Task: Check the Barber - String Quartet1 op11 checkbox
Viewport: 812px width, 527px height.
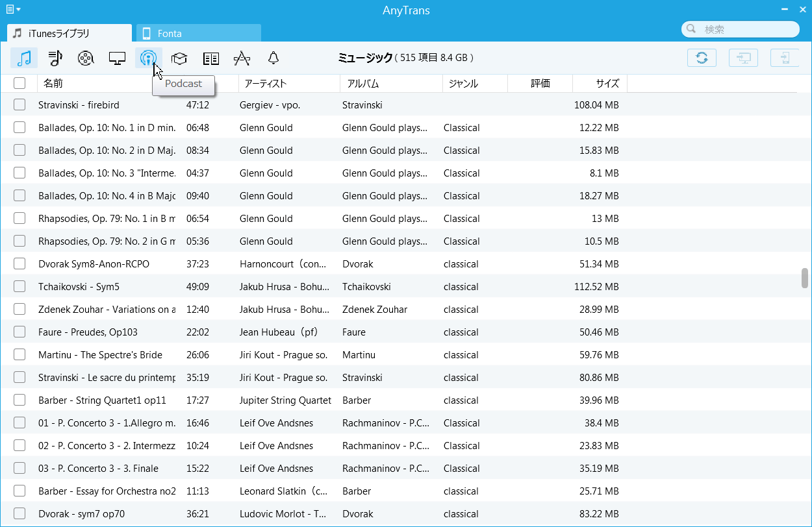Action: point(19,400)
